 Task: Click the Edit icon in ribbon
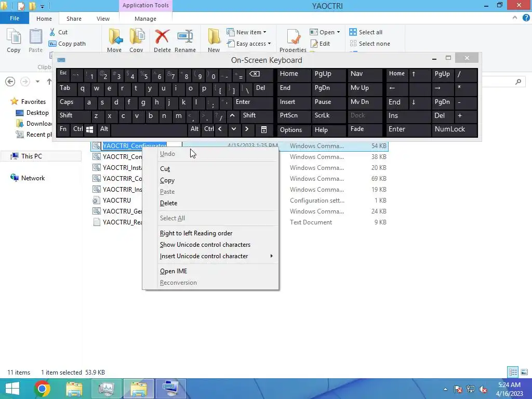[x=314, y=44]
